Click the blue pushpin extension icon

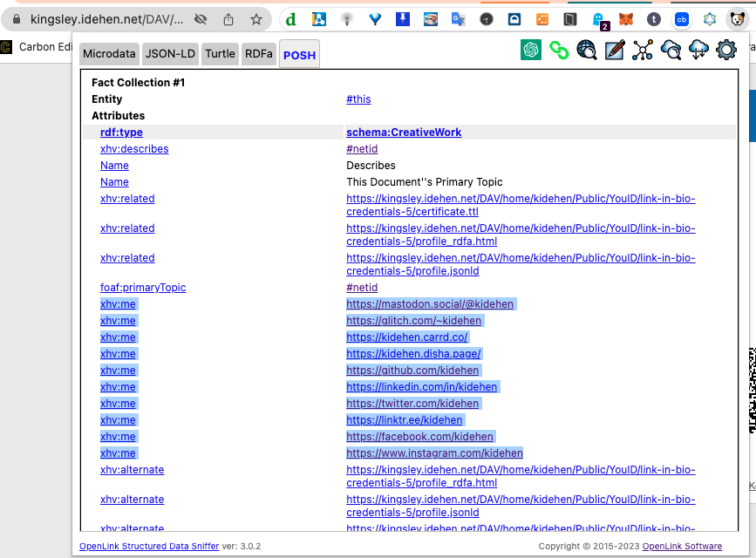click(x=403, y=19)
